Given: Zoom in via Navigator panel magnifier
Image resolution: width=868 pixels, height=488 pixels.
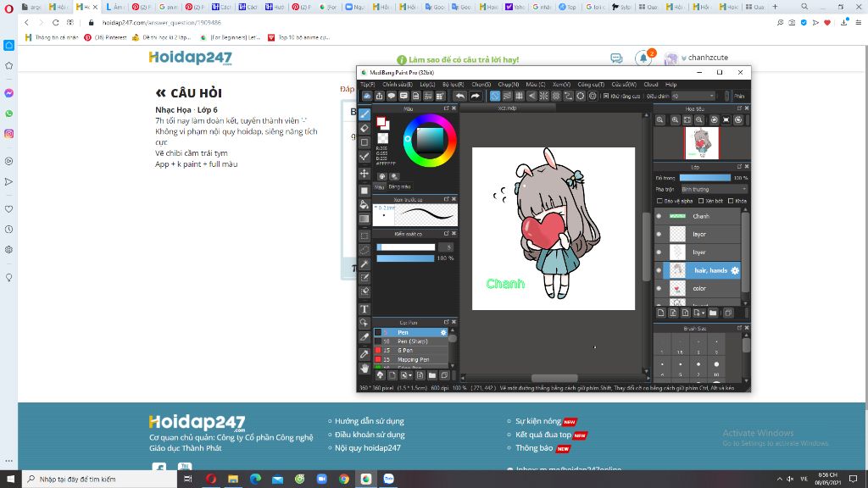Looking at the screenshot, I should coord(675,119).
